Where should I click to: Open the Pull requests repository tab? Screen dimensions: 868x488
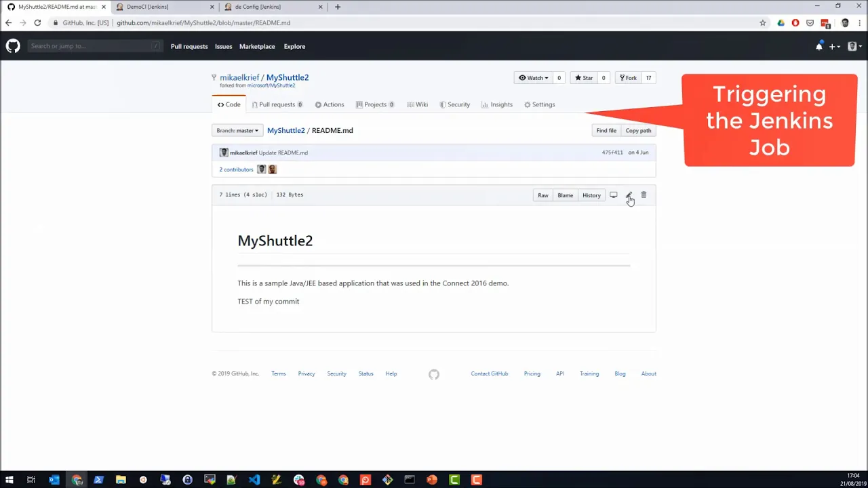pos(277,104)
